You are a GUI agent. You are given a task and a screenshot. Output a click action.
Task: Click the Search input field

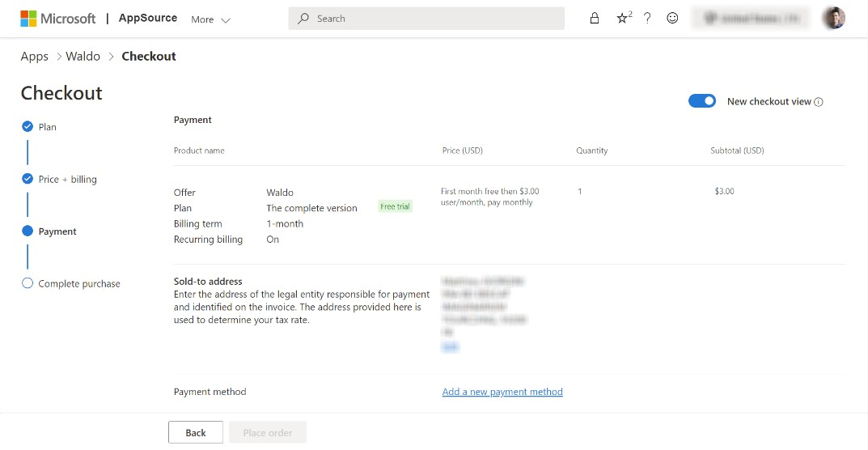426,19
